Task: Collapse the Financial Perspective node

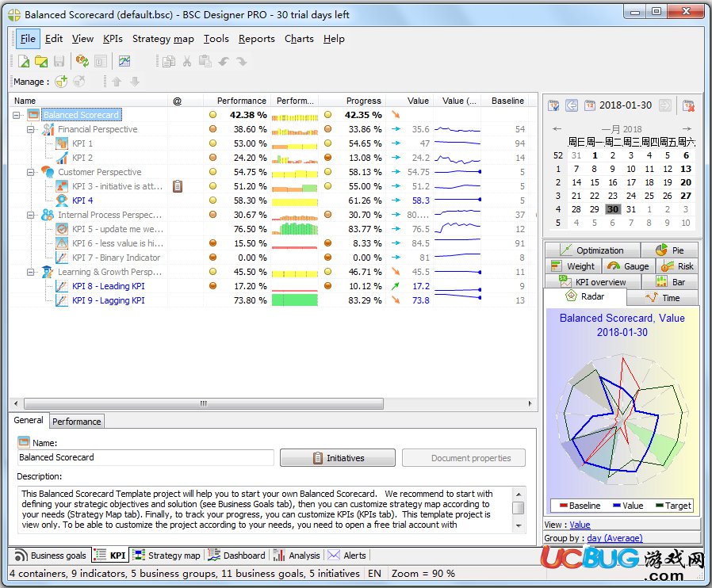Action: [30, 129]
